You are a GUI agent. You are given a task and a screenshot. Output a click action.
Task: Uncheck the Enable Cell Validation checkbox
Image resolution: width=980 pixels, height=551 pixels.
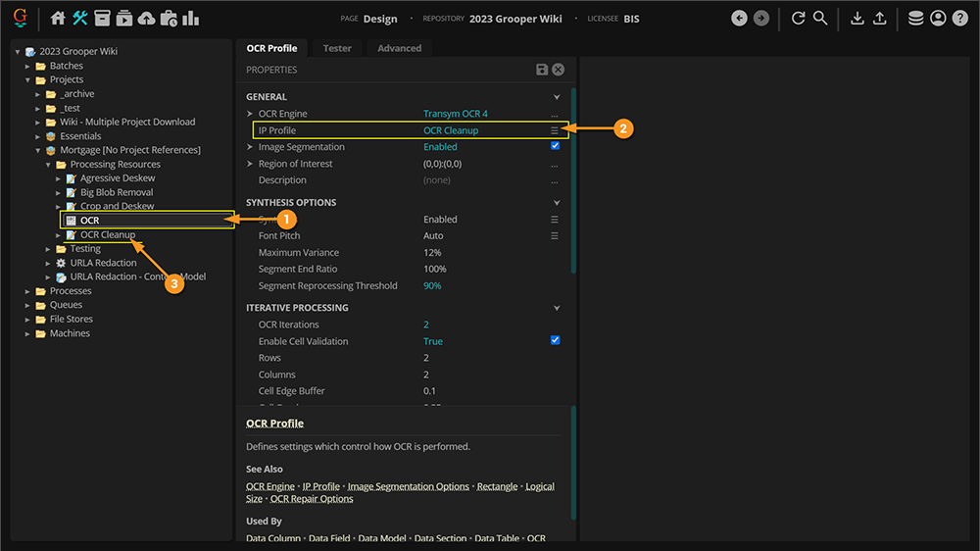pos(555,340)
